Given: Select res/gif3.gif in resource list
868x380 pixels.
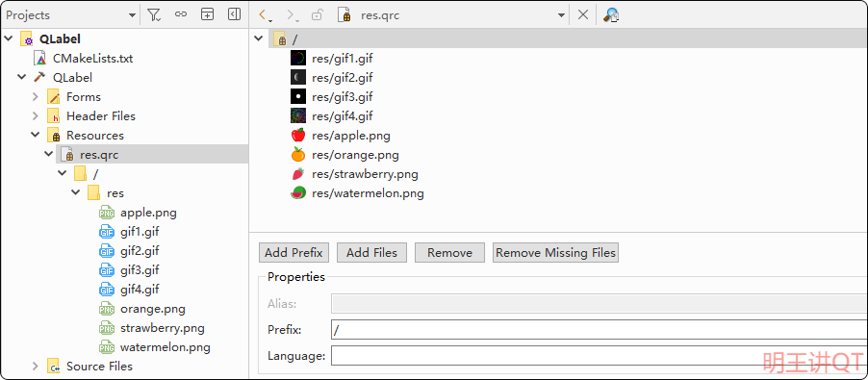Looking at the screenshot, I should (343, 97).
